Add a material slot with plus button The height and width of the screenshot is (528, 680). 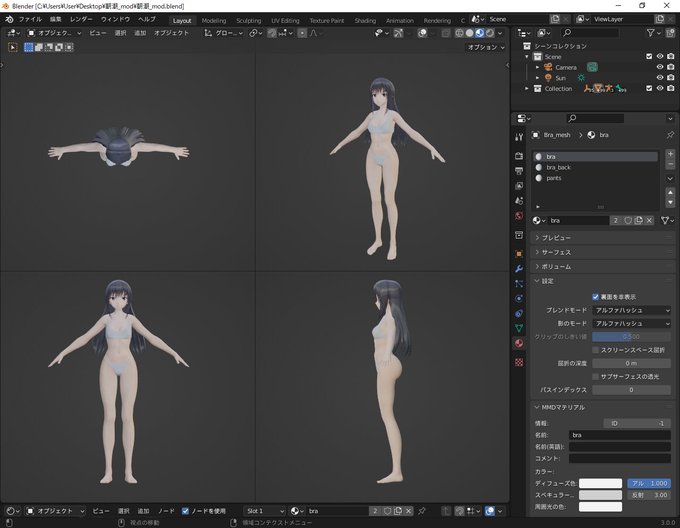[x=670, y=154]
